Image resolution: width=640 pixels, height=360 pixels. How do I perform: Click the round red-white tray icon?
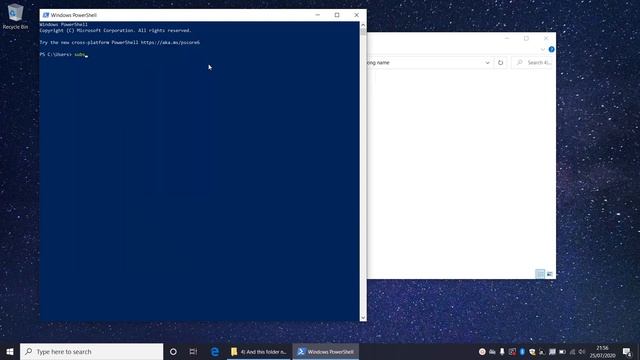click(x=482, y=351)
